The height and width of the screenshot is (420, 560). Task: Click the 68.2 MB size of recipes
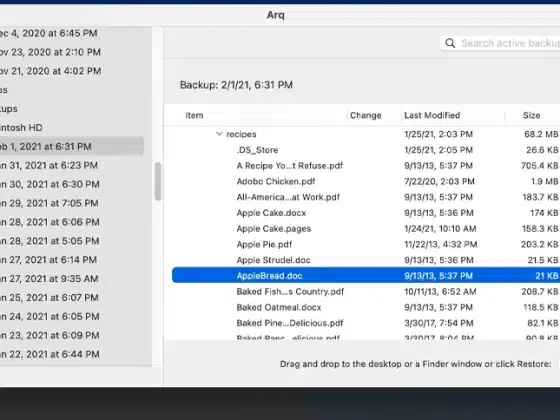pos(541,134)
